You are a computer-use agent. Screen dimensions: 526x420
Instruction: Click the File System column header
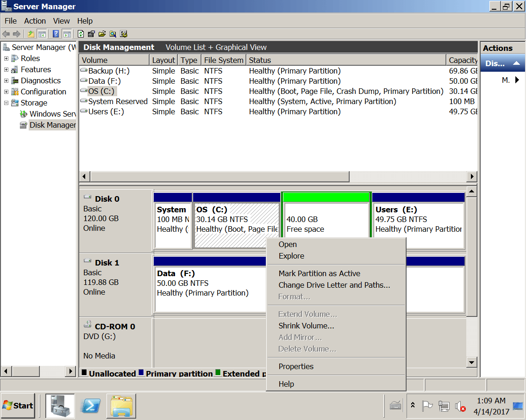(x=224, y=60)
